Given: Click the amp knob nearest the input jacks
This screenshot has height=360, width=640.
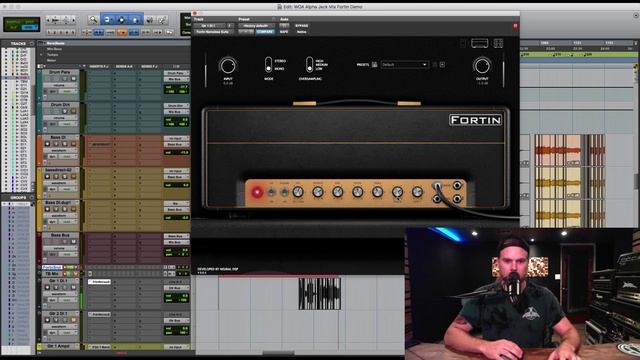Looking at the screenshot, I should (417, 192).
